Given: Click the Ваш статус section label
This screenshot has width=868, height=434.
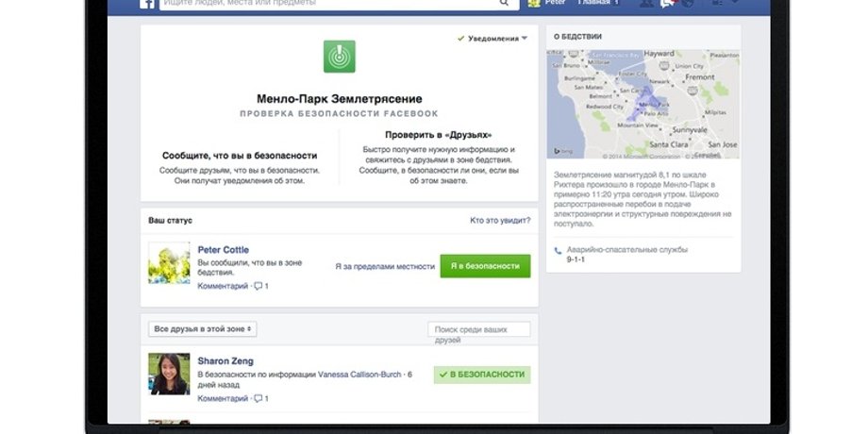Looking at the screenshot, I should 171,221.
